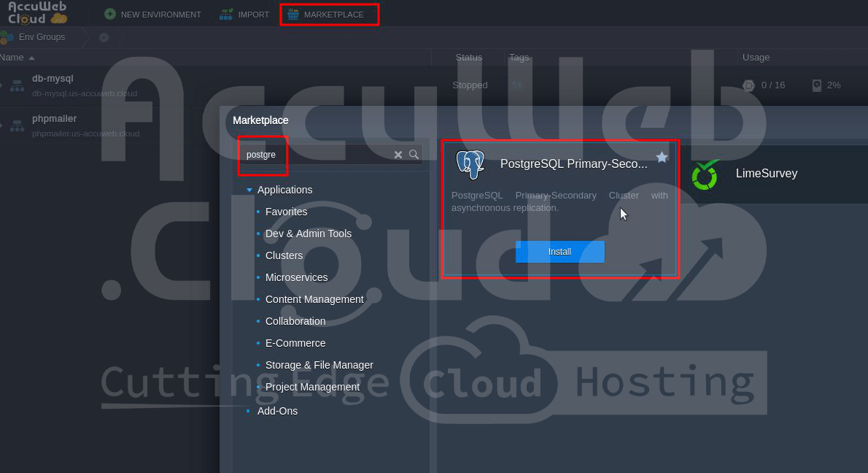The height and width of the screenshot is (473, 868).
Task: Open the Marketplace from top toolbar
Action: (x=325, y=15)
